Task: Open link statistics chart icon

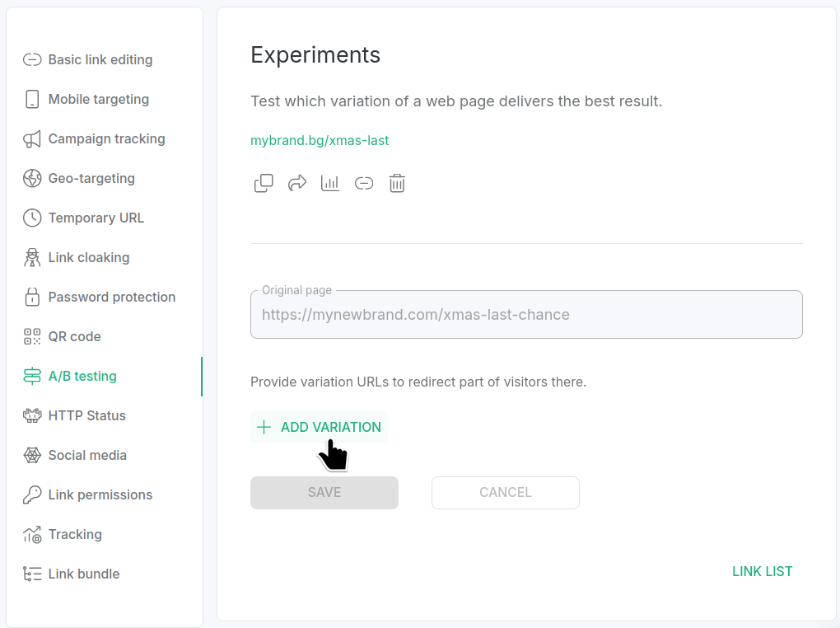Action: [330, 183]
